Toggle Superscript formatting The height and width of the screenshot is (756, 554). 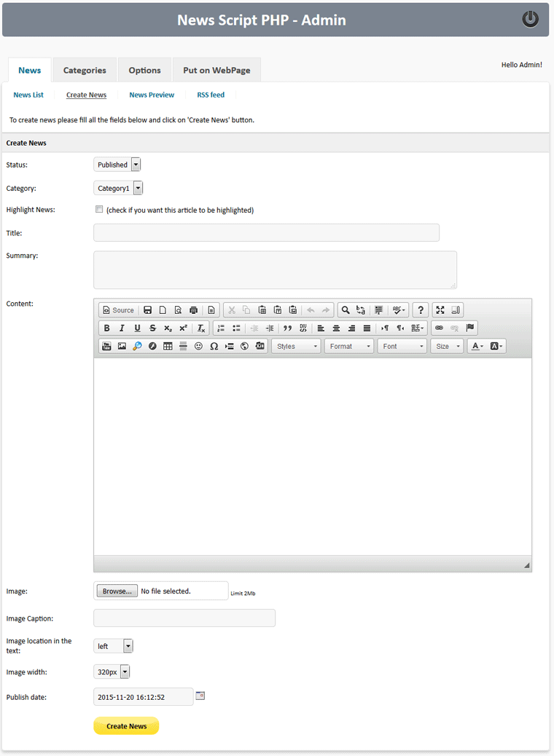coord(184,328)
